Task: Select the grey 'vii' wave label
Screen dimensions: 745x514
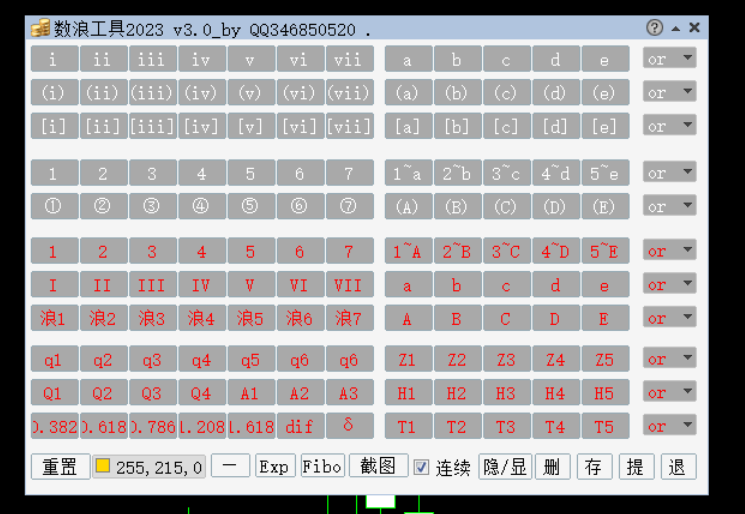Action: [349, 59]
